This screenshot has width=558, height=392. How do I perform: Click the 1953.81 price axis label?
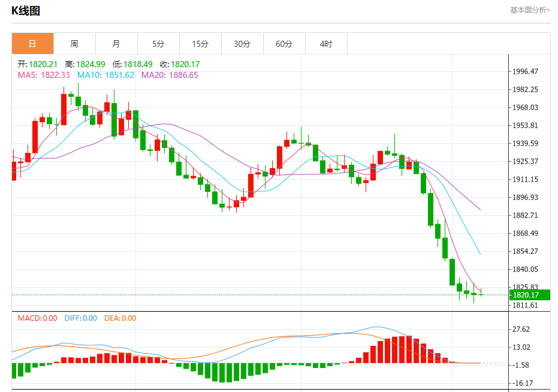525,125
